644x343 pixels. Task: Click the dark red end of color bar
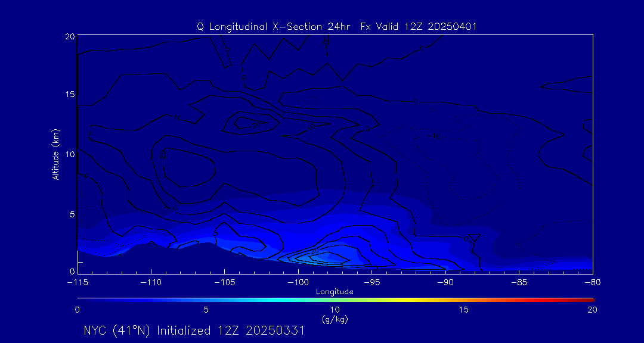click(x=589, y=300)
